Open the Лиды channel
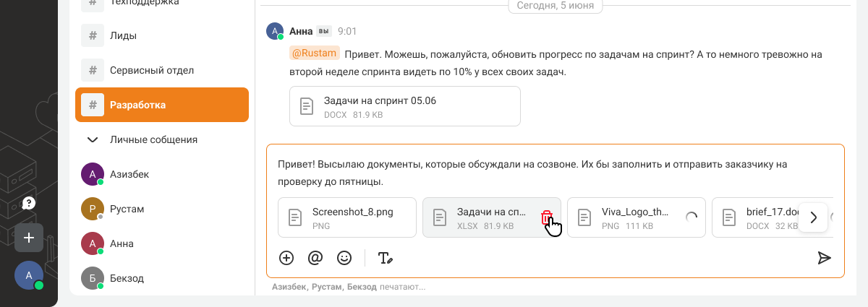The height and width of the screenshot is (307, 868). (123, 35)
